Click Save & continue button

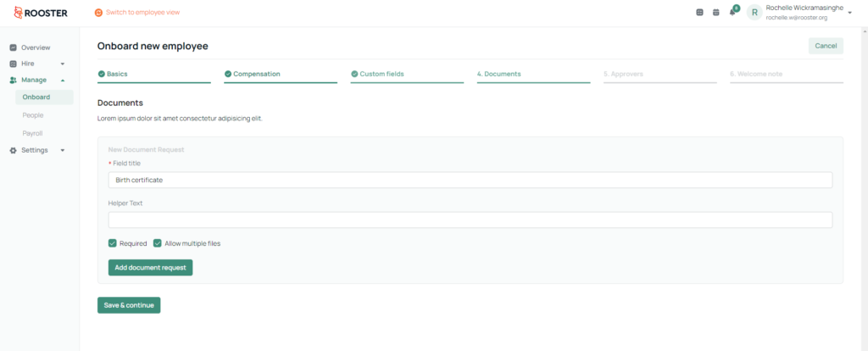pos(129,305)
